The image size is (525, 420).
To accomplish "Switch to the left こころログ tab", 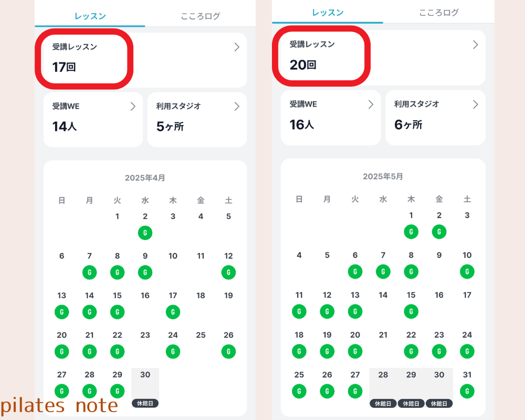I will 200,16.
